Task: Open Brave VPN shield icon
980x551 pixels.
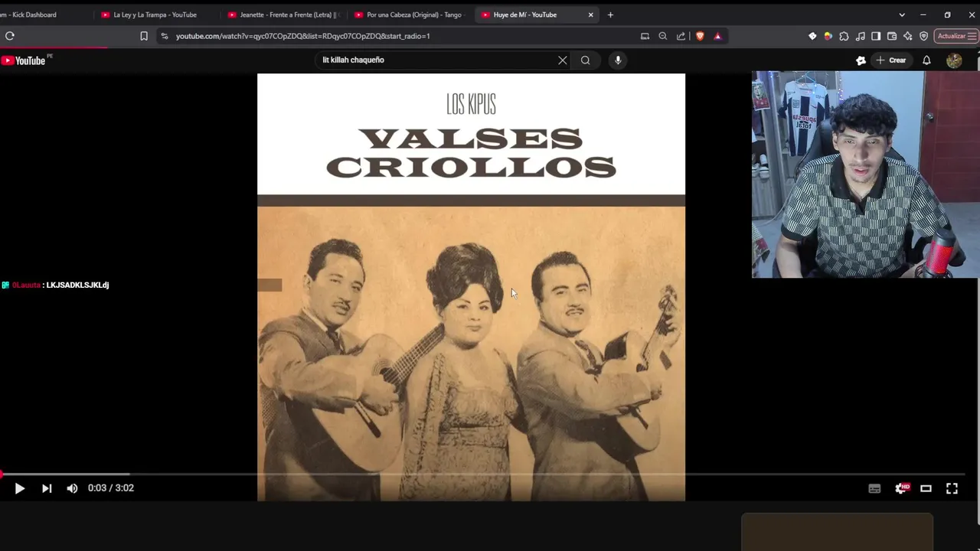Action: [924, 36]
